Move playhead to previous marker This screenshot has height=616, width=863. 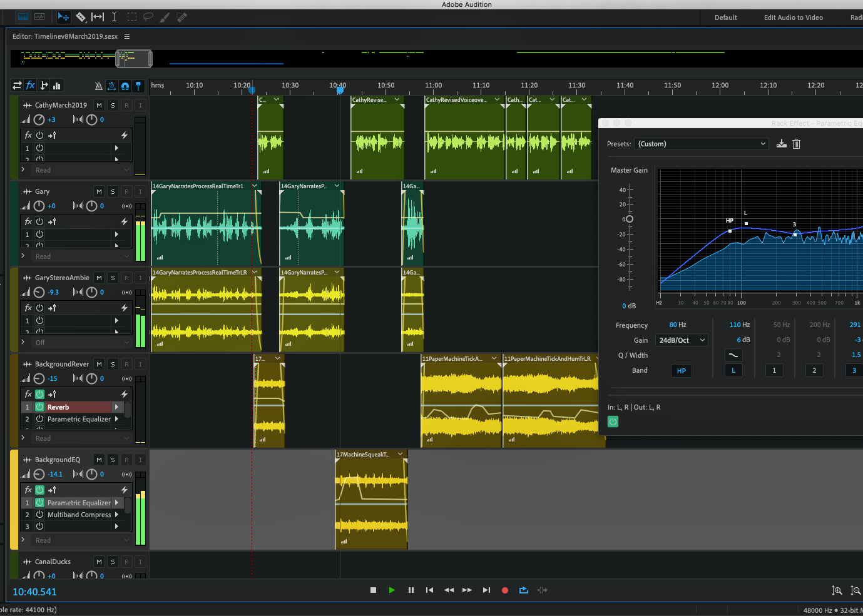click(x=429, y=590)
